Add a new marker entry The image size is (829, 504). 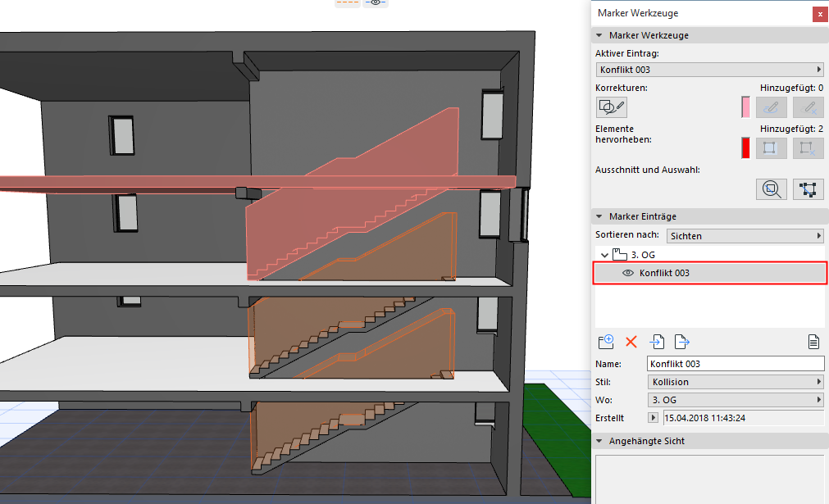point(607,342)
